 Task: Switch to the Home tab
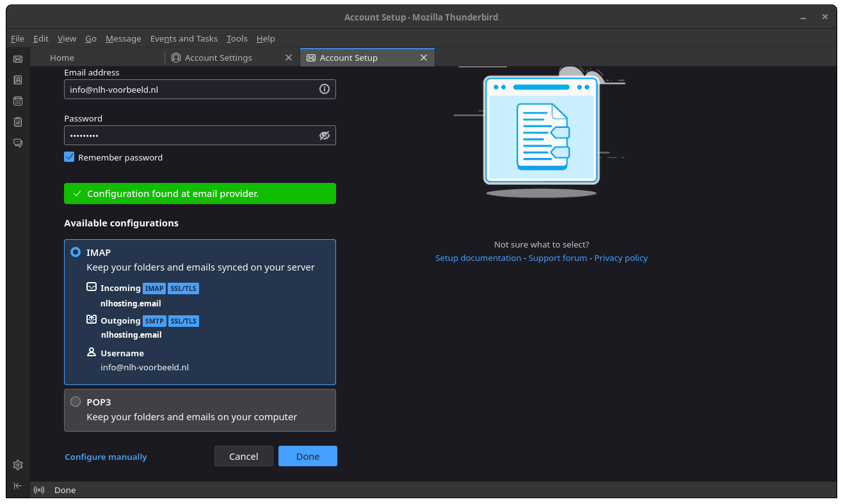[97, 58]
